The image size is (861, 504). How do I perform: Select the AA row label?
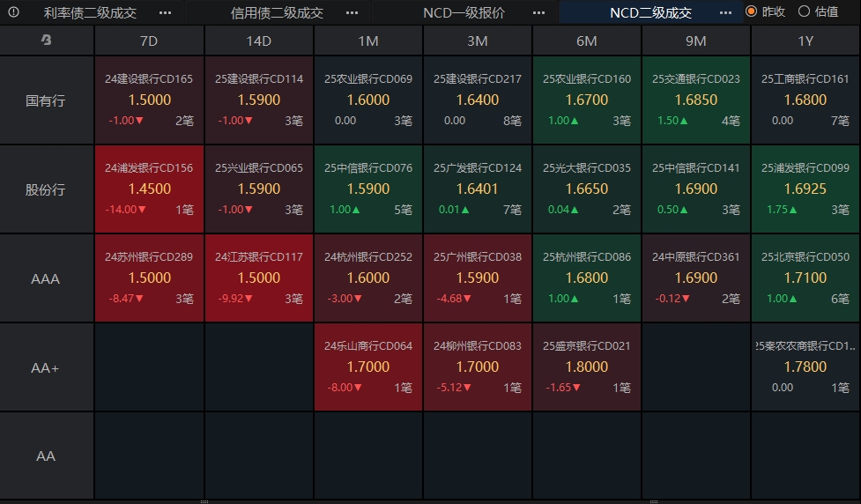click(x=46, y=456)
